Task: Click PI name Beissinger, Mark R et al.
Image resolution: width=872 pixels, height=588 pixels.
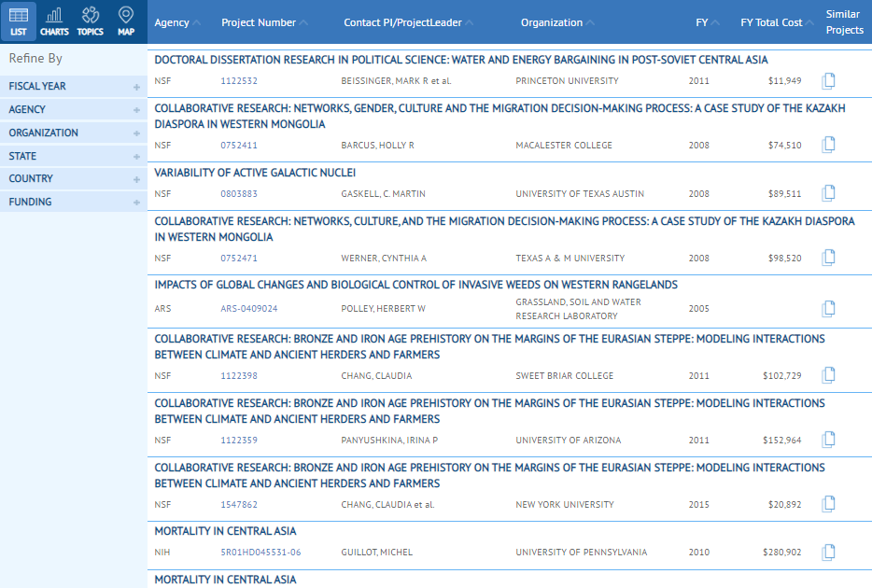Action: pyautogui.click(x=397, y=81)
